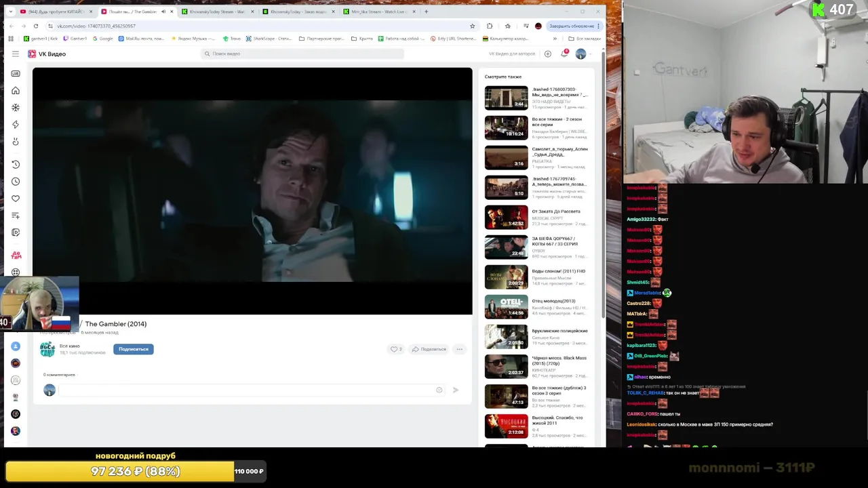Open watch history sidebar icon
The height and width of the screenshot is (488, 868).
[16, 165]
